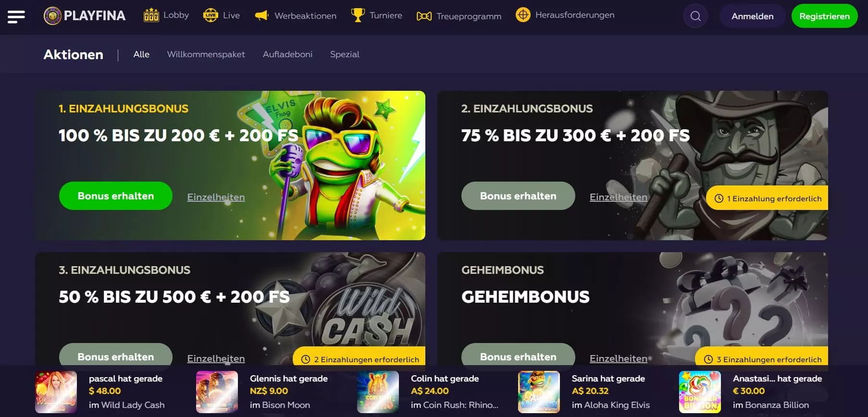
Task: Click the Bonanza Billion game thumbnail
Action: click(700, 392)
